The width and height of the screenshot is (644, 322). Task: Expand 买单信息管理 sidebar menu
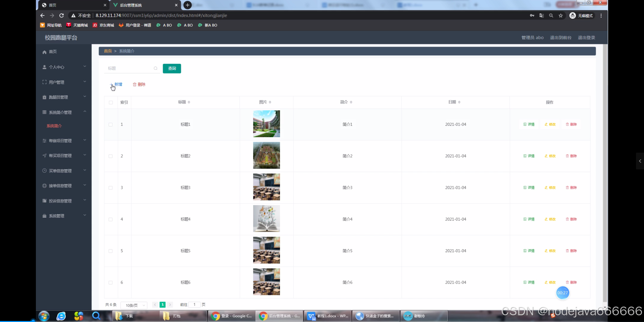[x=64, y=171]
